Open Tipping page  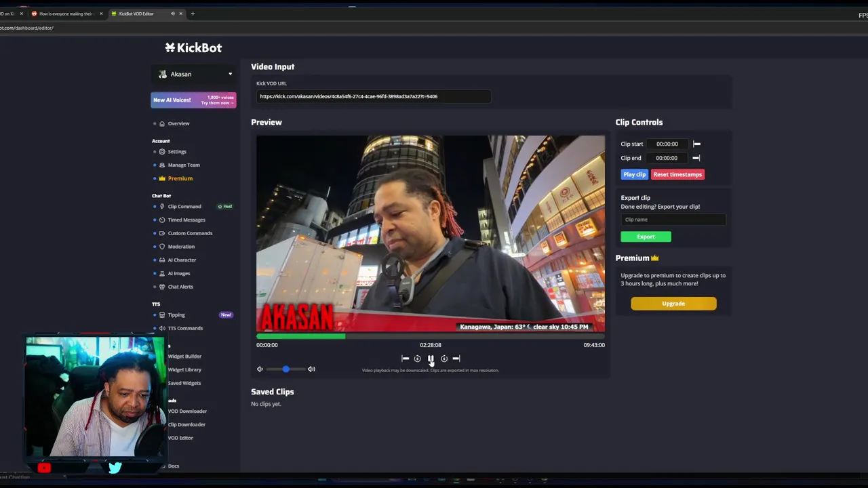click(176, 314)
